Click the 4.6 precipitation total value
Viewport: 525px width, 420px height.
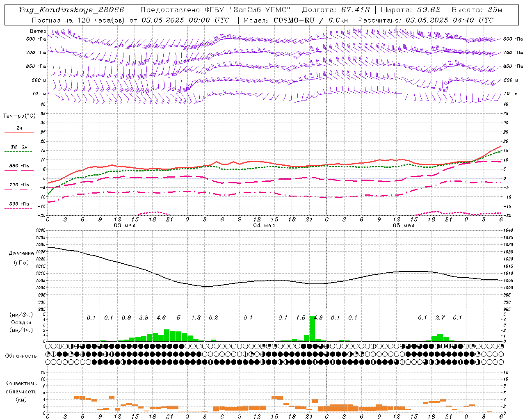click(161, 317)
